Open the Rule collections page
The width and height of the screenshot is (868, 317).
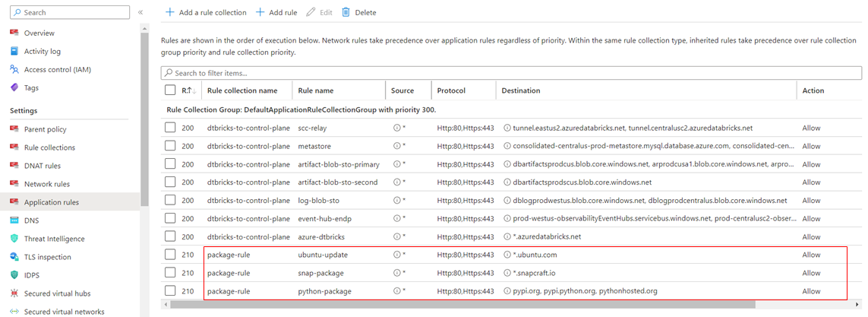pyautogui.click(x=49, y=147)
